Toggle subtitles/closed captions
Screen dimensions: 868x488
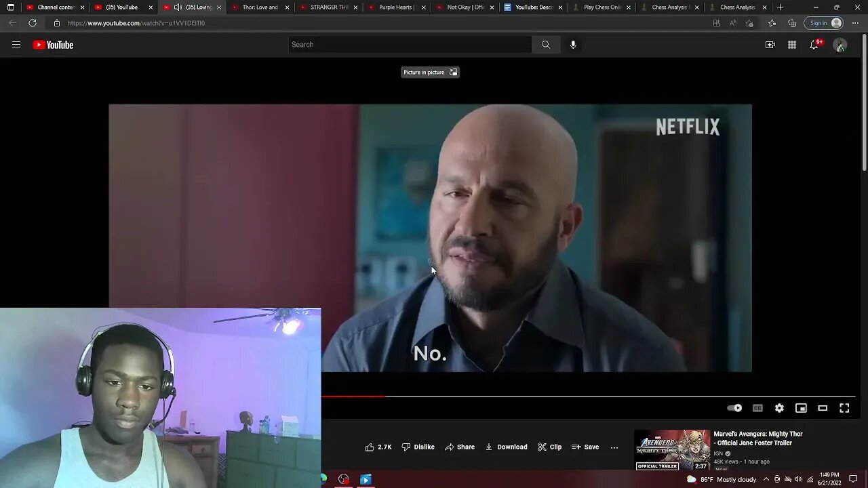(x=757, y=408)
